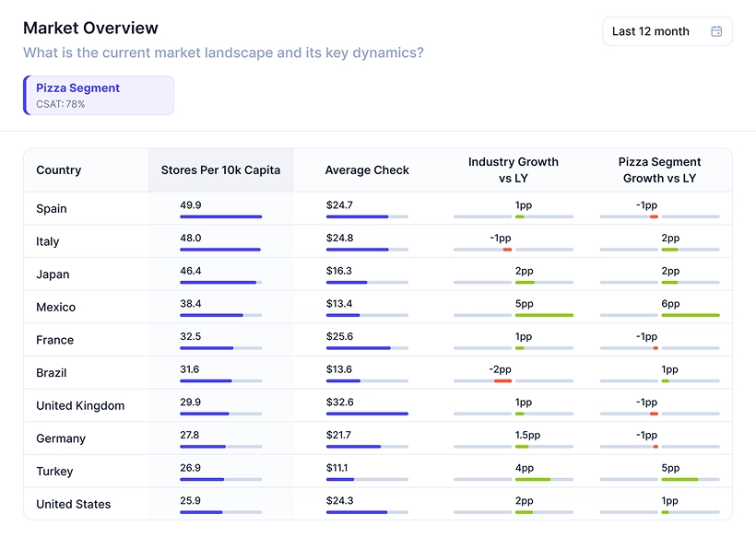
Task: Click Mexico's green industry growth bar
Action: [544, 315]
